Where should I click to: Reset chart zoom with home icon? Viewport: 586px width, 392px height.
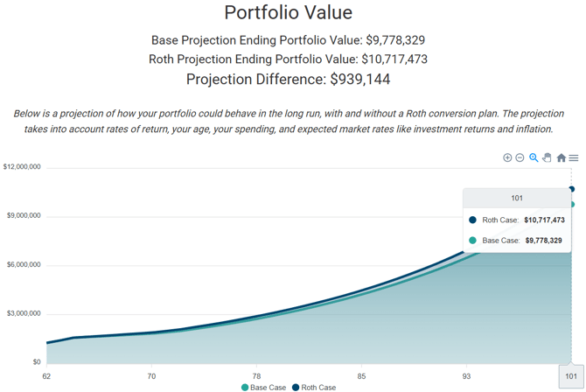coord(562,157)
